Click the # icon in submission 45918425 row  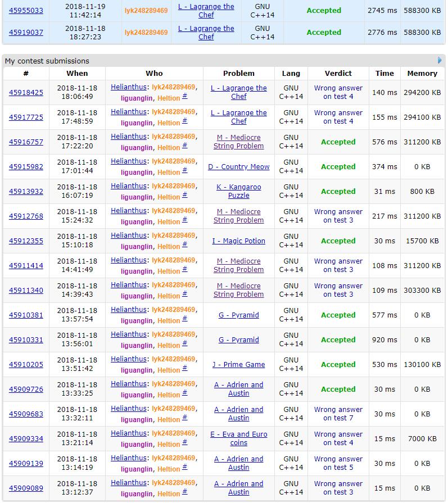(x=185, y=97)
